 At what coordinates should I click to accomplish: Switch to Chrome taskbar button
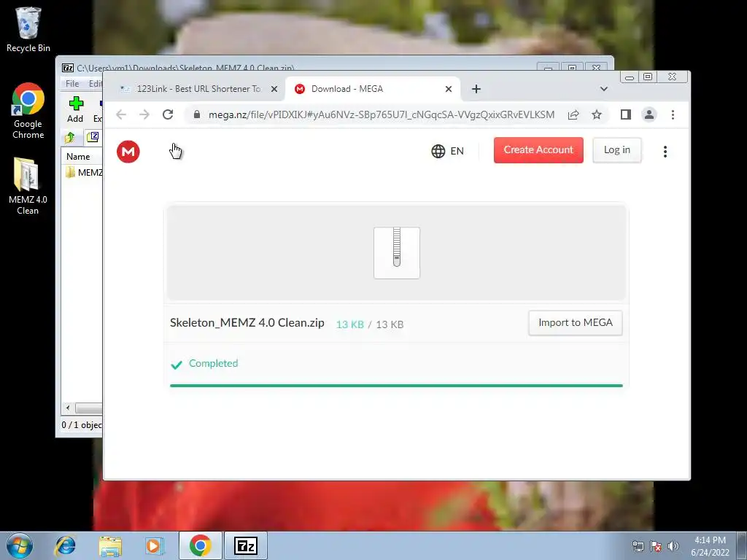click(x=201, y=545)
